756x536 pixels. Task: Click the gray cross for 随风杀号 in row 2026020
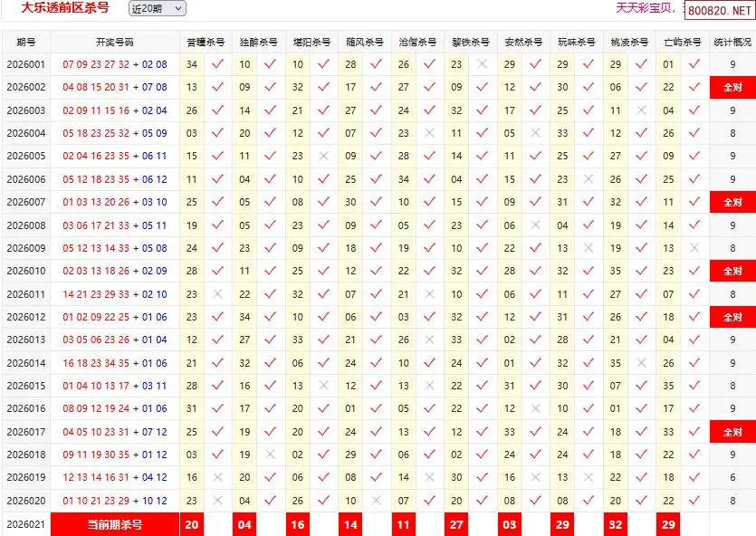(376, 501)
